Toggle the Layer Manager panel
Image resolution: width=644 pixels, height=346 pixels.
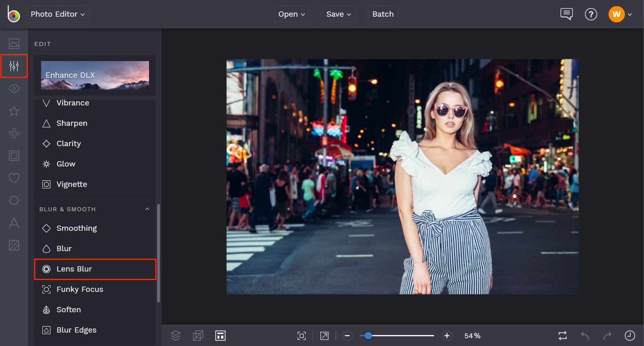(x=175, y=335)
